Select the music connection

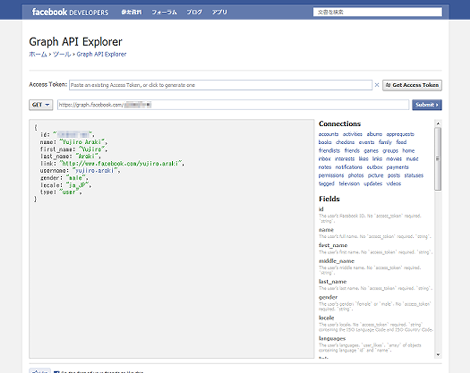tap(412, 159)
